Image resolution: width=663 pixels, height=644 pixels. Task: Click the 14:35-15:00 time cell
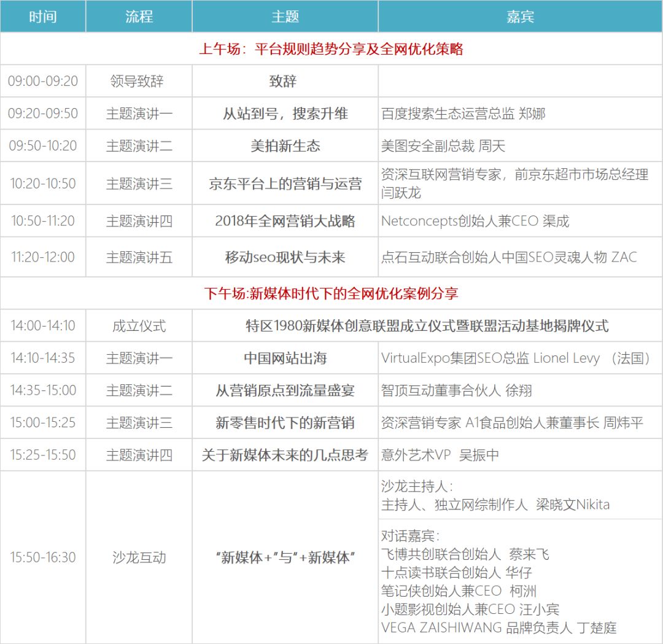coord(43,390)
